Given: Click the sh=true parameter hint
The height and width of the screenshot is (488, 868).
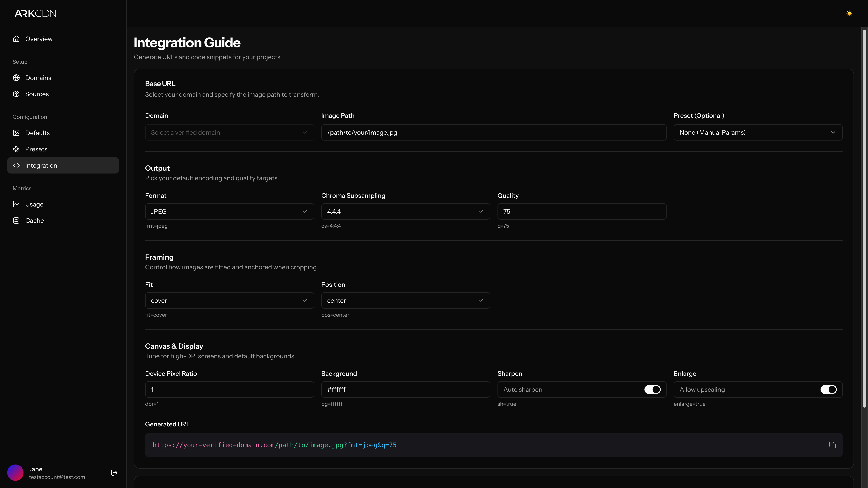Looking at the screenshot, I should click(x=506, y=404).
